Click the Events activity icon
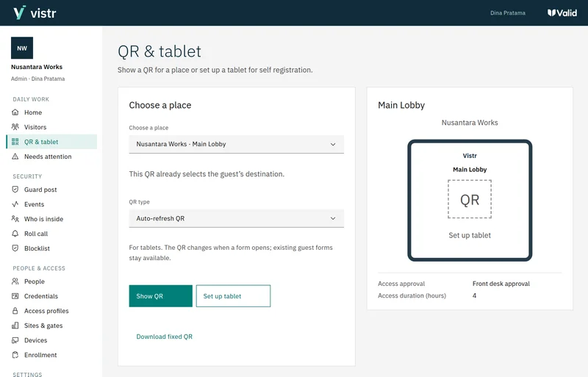588x377 pixels. pos(15,204)
